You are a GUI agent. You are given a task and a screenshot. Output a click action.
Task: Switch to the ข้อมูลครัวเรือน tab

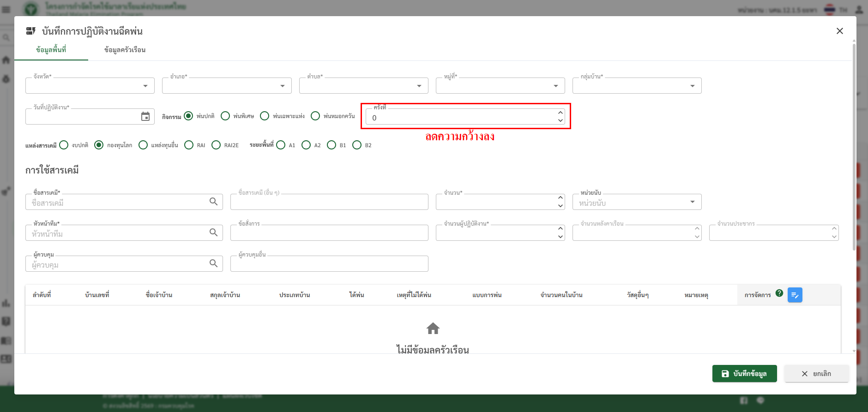pyautogui.click(x=125, y=50)
